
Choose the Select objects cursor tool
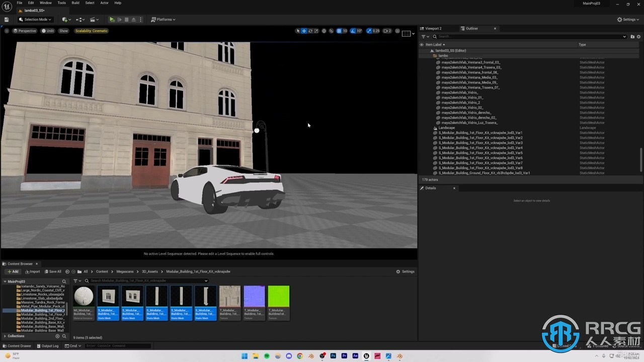(298, 31)
